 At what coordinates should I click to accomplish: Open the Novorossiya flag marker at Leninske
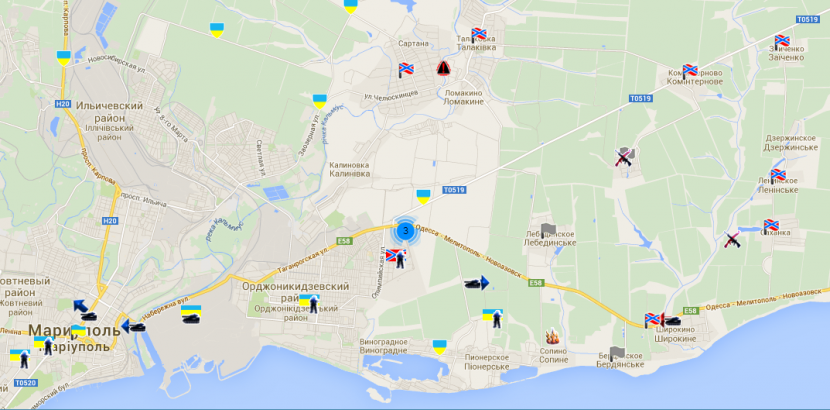click(x=777, y=175)
